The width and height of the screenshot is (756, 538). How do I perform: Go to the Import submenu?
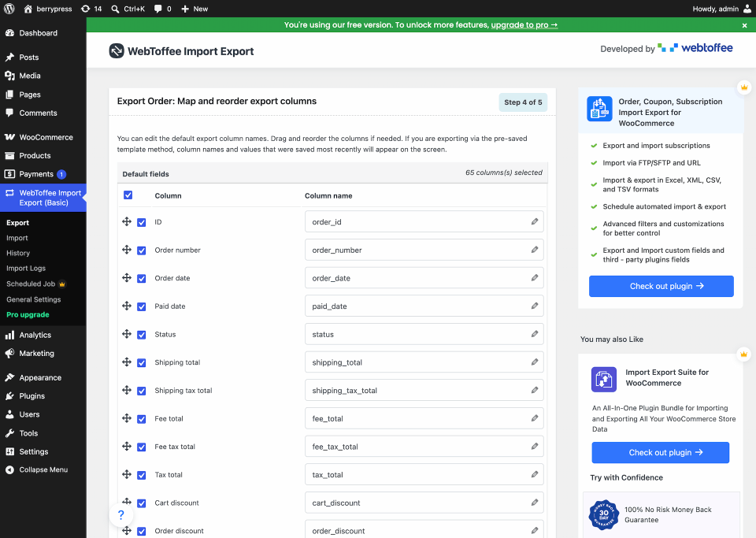[x=17, y=238]
